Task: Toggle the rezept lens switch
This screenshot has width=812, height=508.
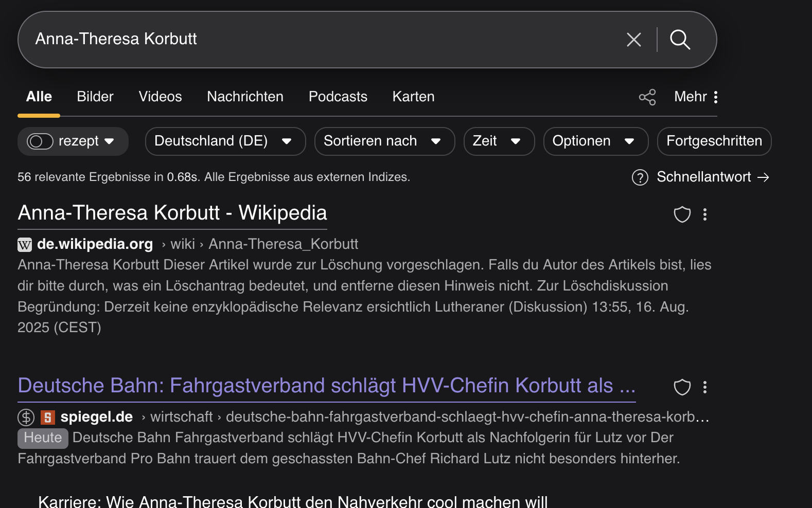Action: click(x=40, y=141)
